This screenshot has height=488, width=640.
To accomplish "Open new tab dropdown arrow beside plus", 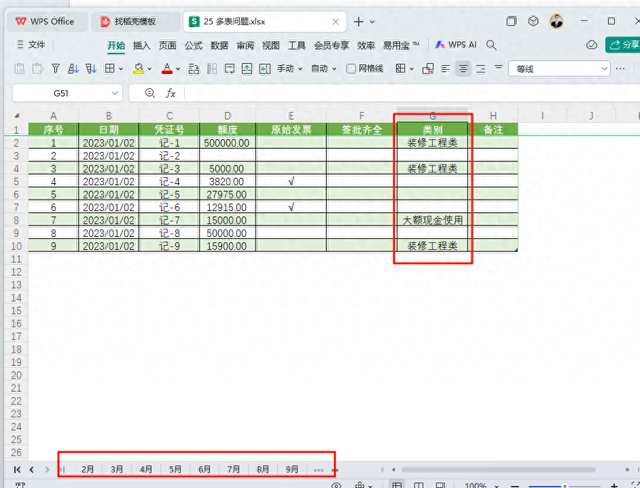I will coord(372,22).
